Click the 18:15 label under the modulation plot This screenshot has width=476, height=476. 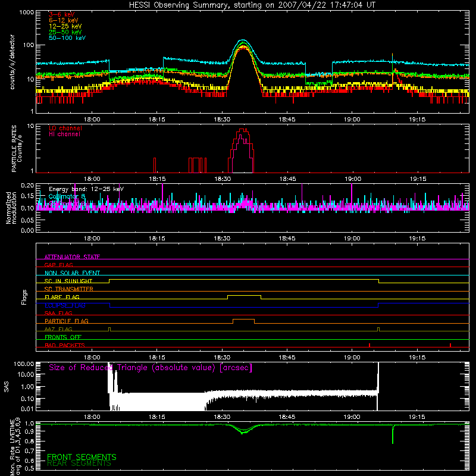coord(157,239)
